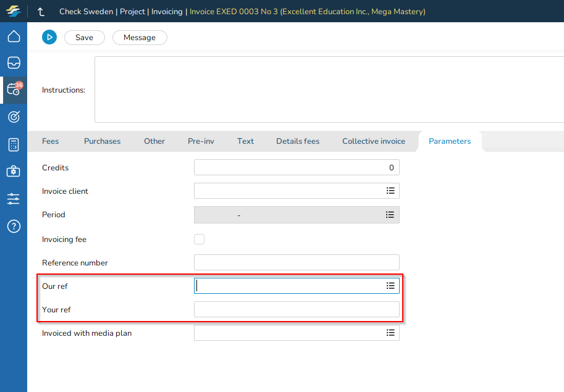
Task: Expand the Our ref list picker
Action: 390,286
